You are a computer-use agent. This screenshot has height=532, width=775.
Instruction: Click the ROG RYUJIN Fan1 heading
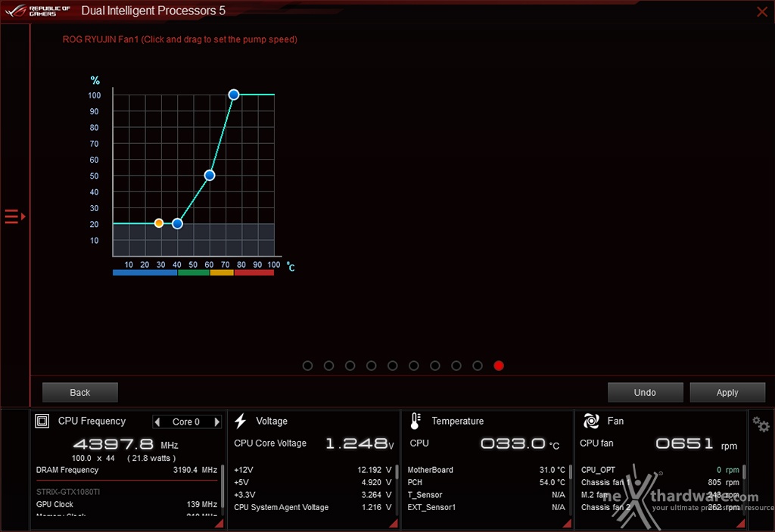[180, 39]
